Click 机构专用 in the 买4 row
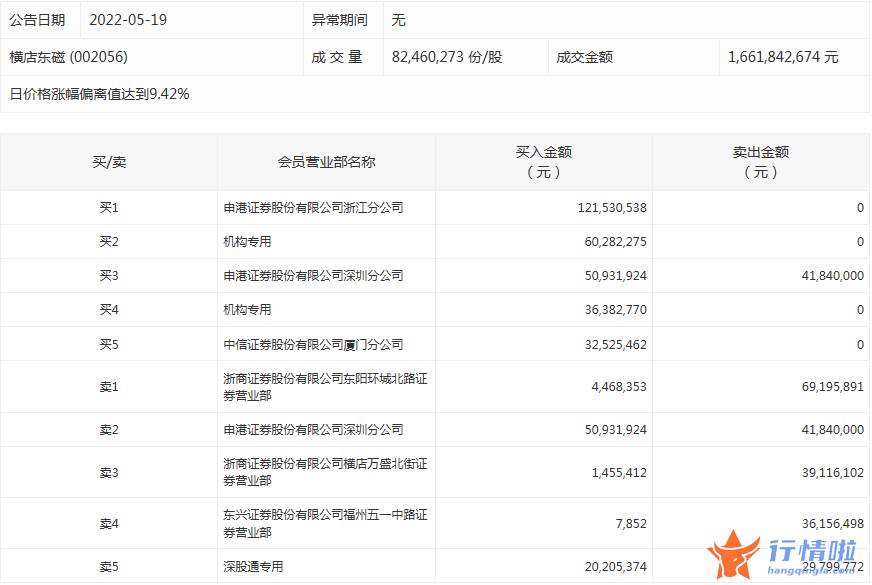This screenshot has height=585, width=872. pos(247,309)
